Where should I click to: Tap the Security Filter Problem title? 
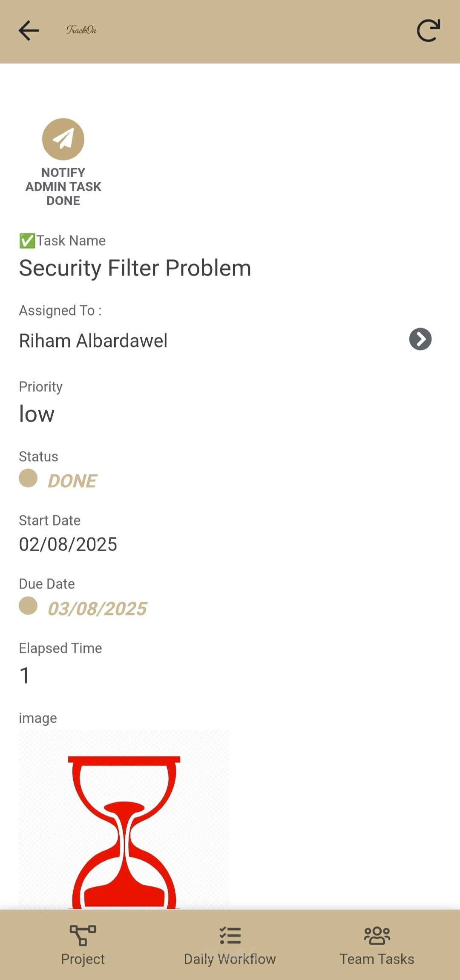pyautogui.click(x=135, y=268)
